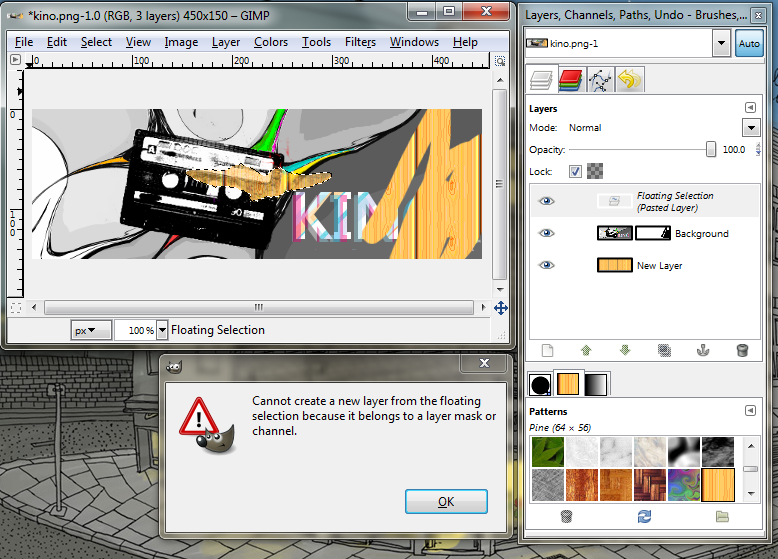Viewport: 778px width, 559px height.
Task: Toggle visibility of Floating Selection layer
Action: pyautogui.click(x=546, y=201)
